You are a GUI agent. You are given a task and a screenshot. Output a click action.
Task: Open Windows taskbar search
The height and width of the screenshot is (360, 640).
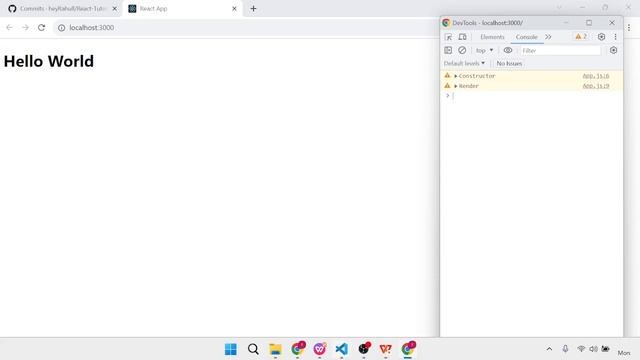253,349
